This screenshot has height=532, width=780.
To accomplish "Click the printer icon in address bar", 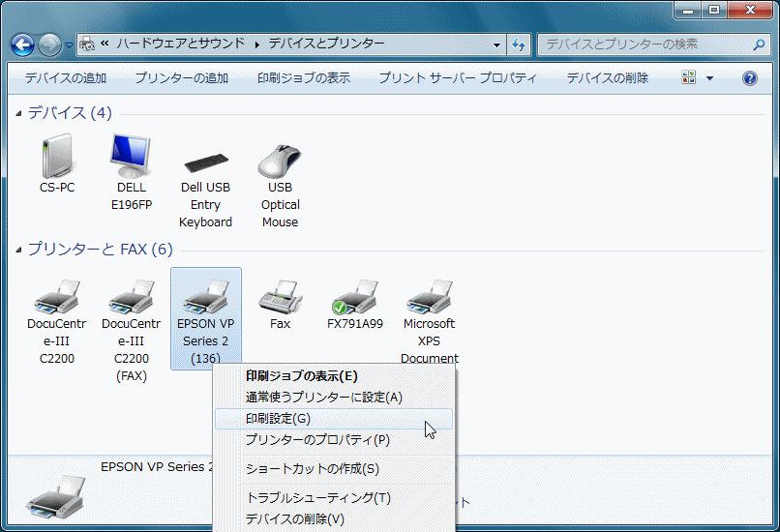I will pos(87,44).
